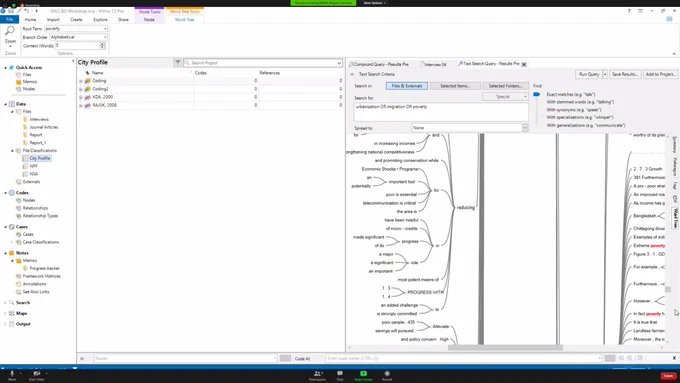Screen dimensions: 680x383
Task: Select the NPF classification in tree
Action: point(33,166)
